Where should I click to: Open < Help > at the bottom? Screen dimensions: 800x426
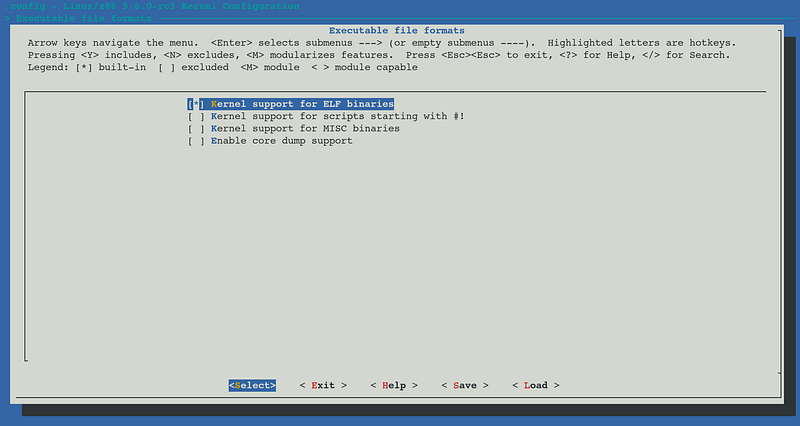tap(394, 385)
